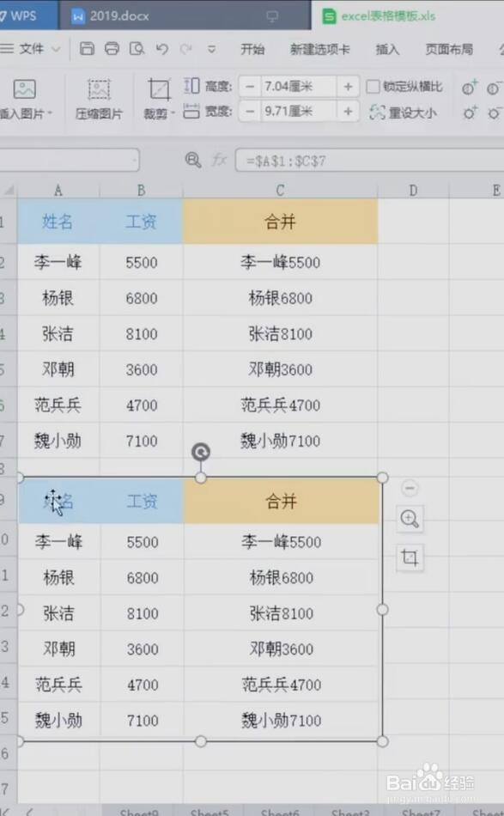504x816 pixels.
Task: Expand the 文件 dropdown arrow
Action: point(56,50)
